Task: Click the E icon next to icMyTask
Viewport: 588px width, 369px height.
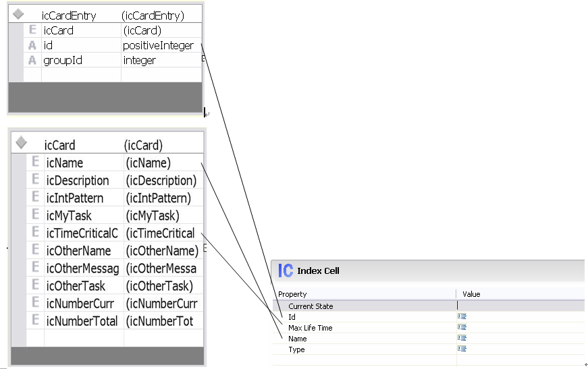Action: pos(35,215)
